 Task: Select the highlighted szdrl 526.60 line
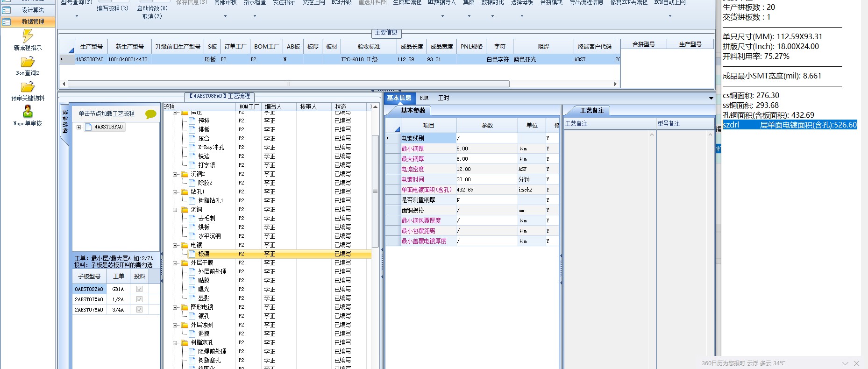tap(790, 125)
